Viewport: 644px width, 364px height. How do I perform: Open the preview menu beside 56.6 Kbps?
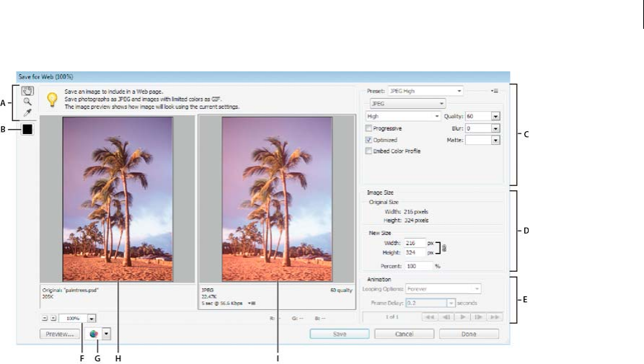[x=252, y=303]
